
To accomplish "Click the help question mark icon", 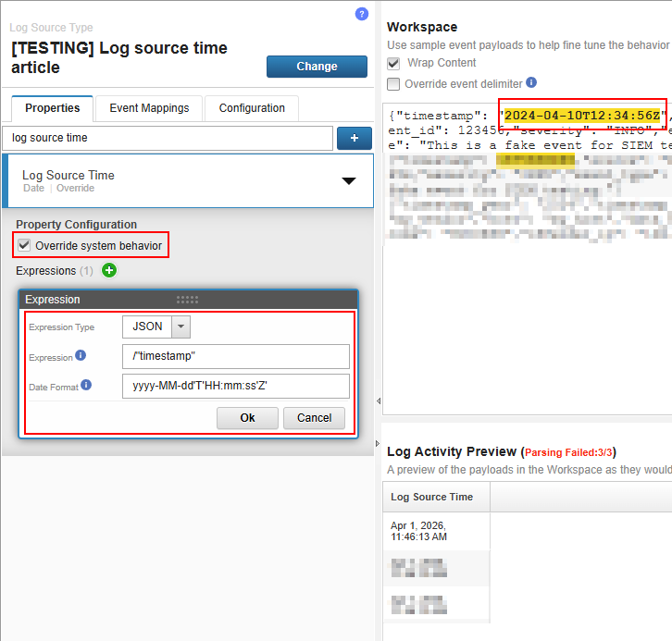I will click(362, 14).
